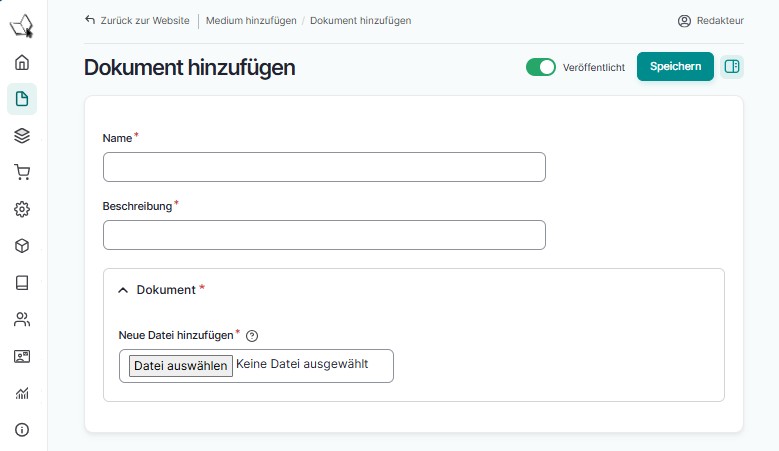This screenshot has width=779, height=451.
Task: Toggle the side panel layout button
Action: pos(732,67)
